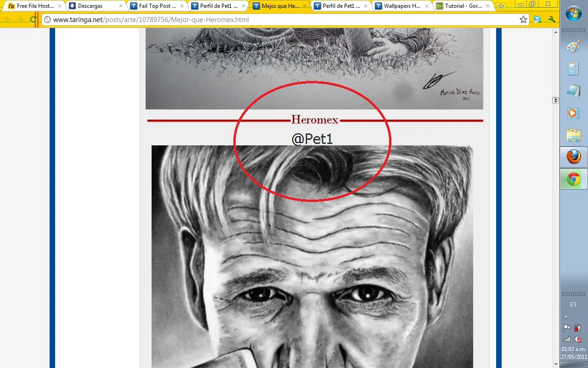Open the clock showing 01:03 a.m.
This screenshot has width=588, height=368.
tap(573, 349)
